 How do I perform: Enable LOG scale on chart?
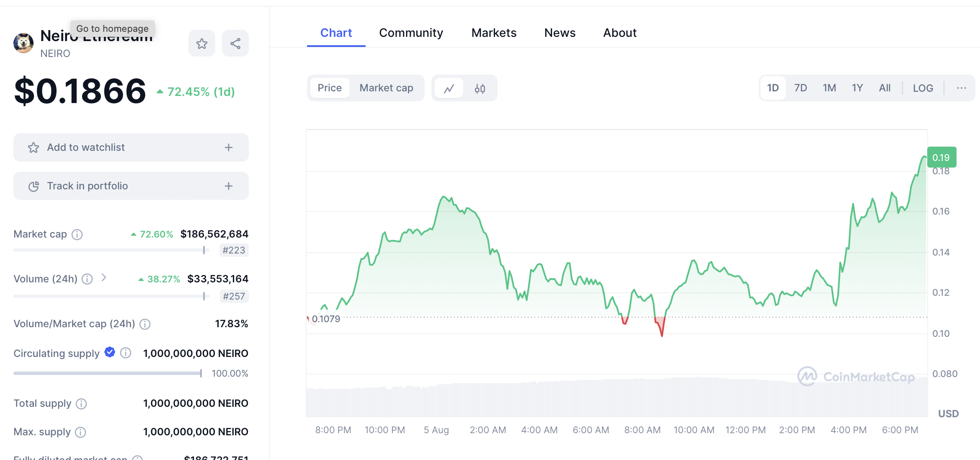tap(923, 88)
